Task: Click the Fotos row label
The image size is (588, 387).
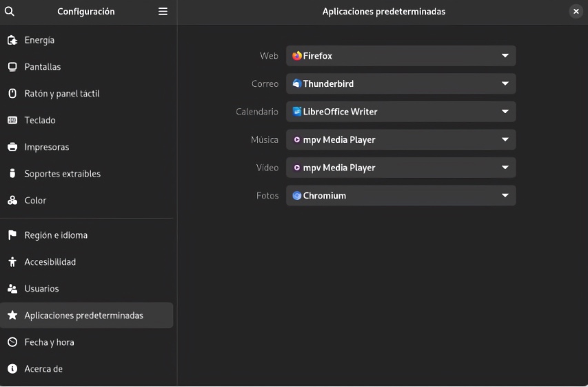Action: point(267,195)
